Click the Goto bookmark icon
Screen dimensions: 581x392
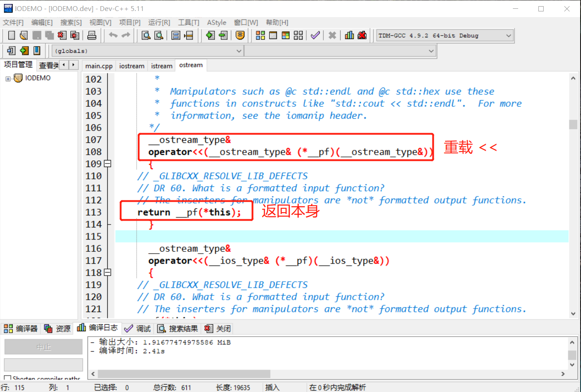37,51
